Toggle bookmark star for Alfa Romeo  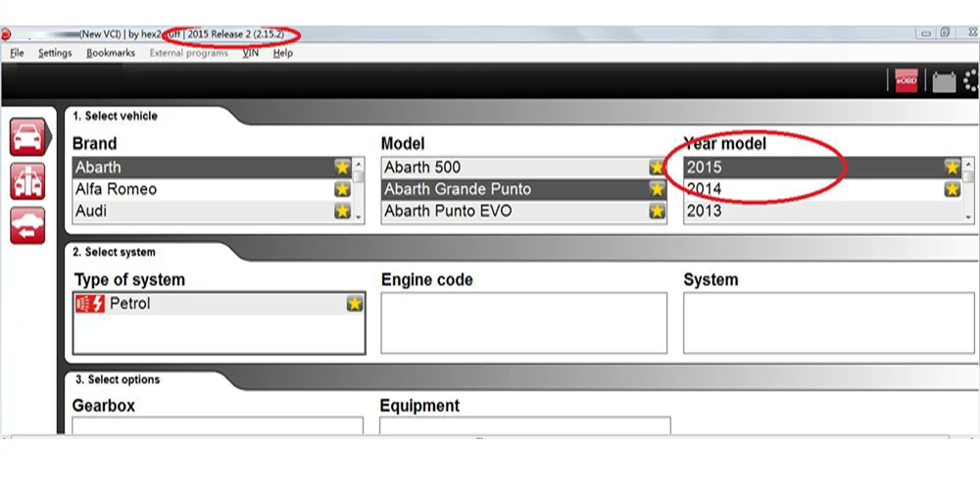[x=342, y=189]
